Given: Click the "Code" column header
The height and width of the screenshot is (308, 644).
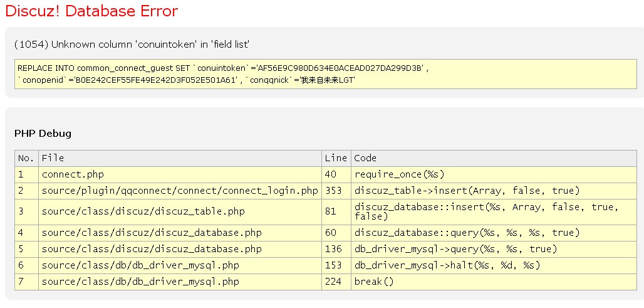Looking at the screenshot, I should point(365,158).
